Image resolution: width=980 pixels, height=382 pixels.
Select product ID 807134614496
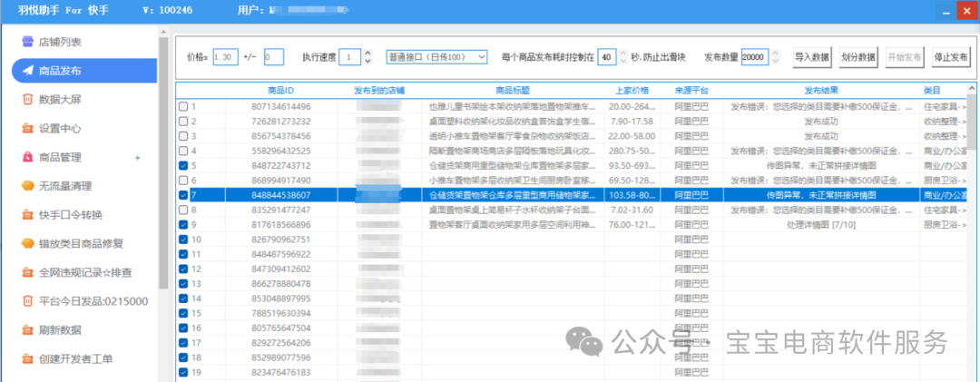pyautogui.click(x=281, y=106)
